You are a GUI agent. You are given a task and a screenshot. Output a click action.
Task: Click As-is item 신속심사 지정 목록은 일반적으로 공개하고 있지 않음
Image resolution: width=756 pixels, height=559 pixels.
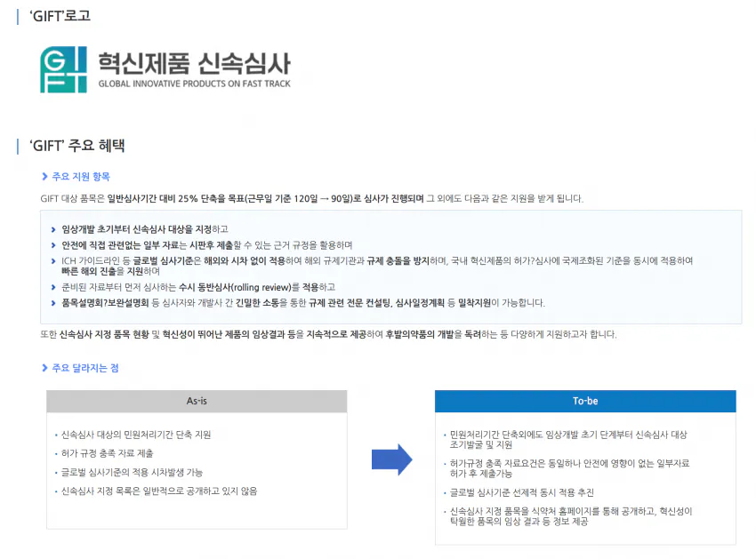[159, 491]
